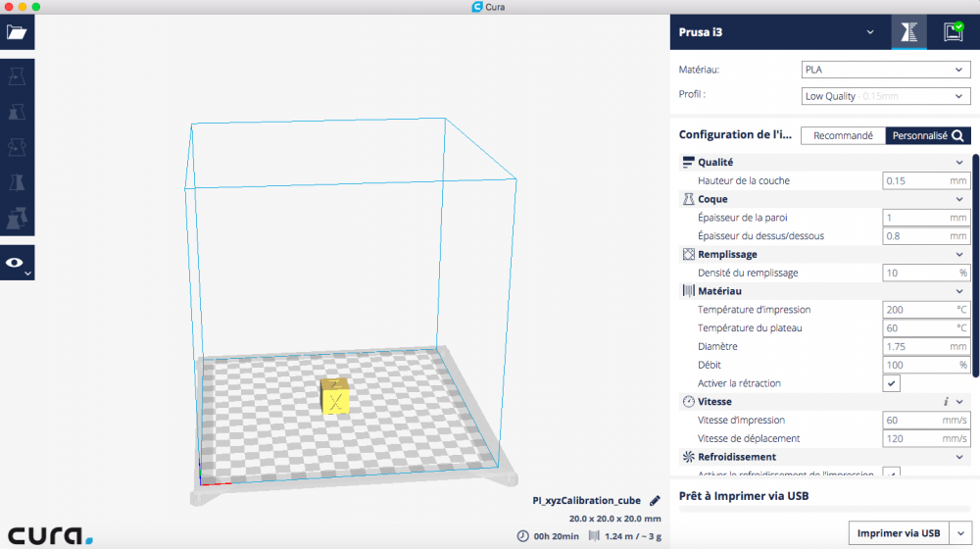The image size is (980, 549).
Task: Click the 20.0 x 20.0 x 20.0 mm dimensions
Action: [x=615, y=519]
